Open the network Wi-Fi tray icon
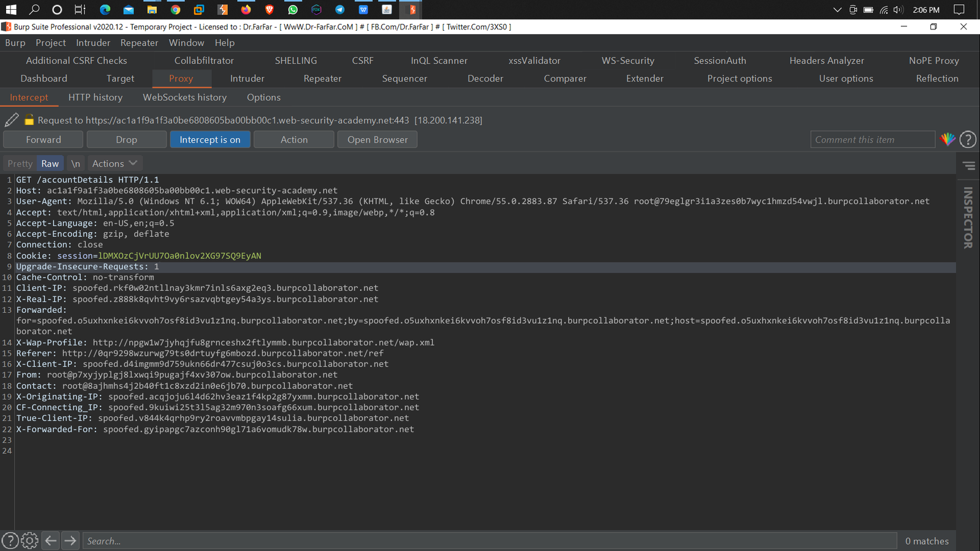Image resolution: width=980 pixels, height=551 pixels. (884, 10)
